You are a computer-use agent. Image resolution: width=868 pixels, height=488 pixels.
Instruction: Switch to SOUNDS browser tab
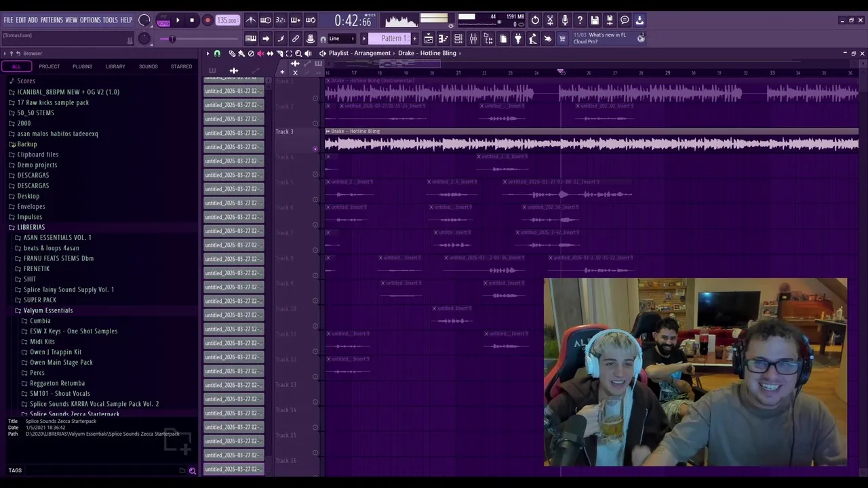coord(148,66)
